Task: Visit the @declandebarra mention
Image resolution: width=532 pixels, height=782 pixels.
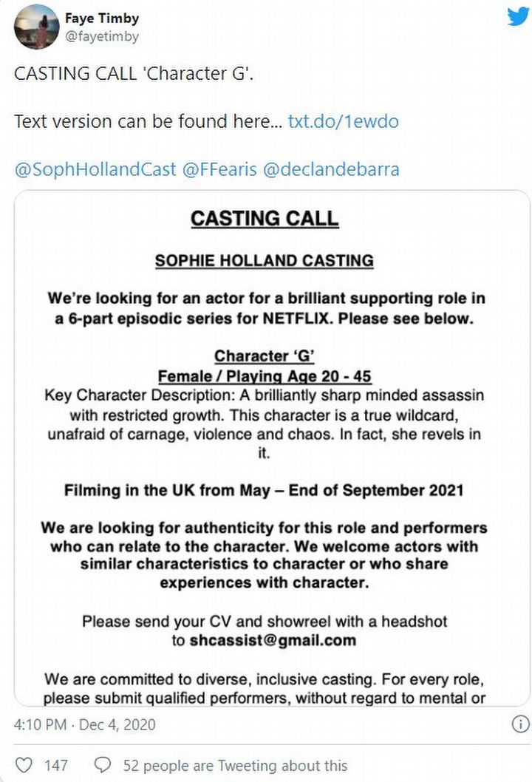Action: [x=331, y=169]
